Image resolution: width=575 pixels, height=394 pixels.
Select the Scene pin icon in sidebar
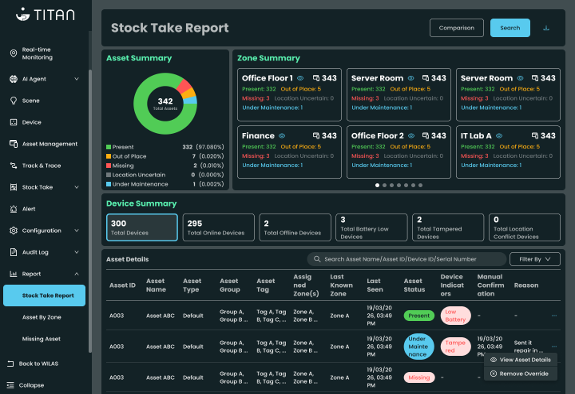(x=13, y=101)
